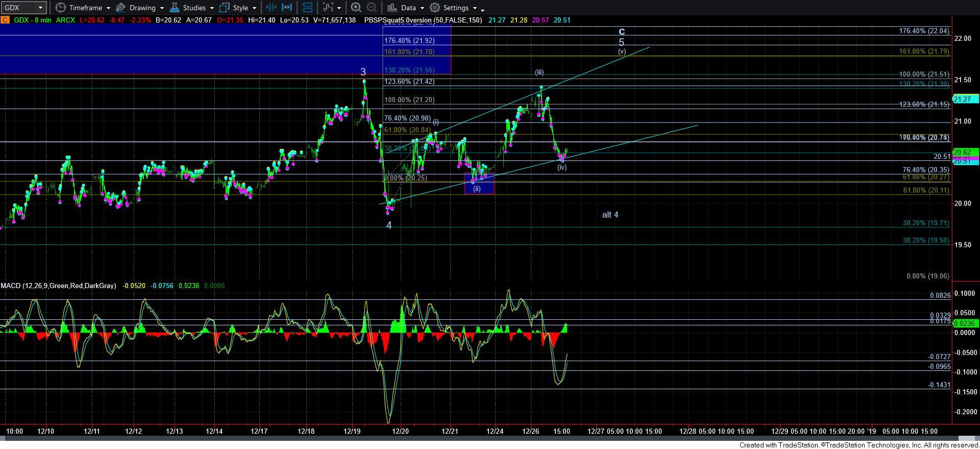Click the Data bar chart icon
Image resolution: width=980 pixels, height=449 pixels.
point(392,8)
